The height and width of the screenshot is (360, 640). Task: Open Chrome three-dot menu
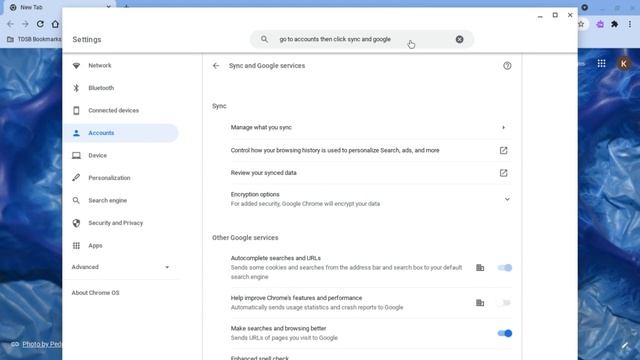(630, 24)
